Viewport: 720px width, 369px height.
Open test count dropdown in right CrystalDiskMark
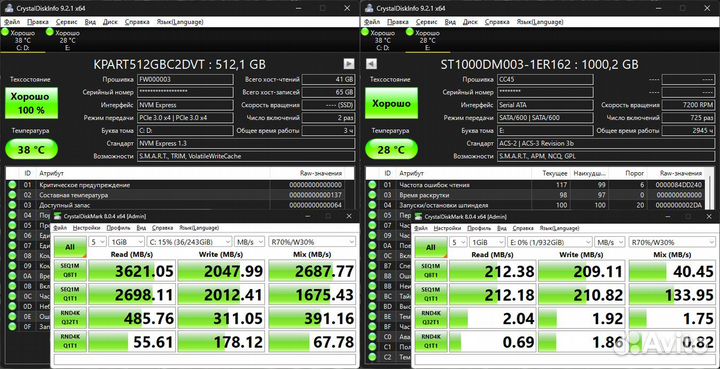point(458,242)
